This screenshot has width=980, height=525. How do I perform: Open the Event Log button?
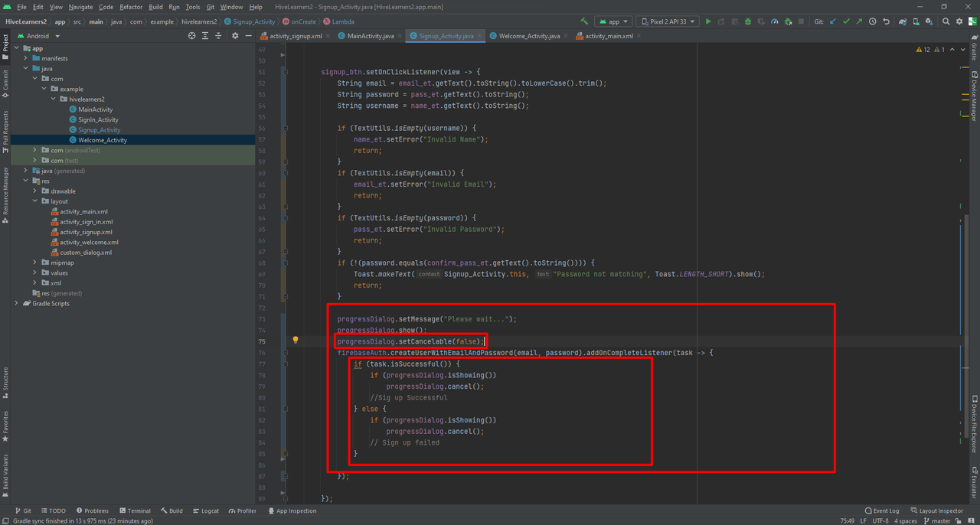click(882, 510)
